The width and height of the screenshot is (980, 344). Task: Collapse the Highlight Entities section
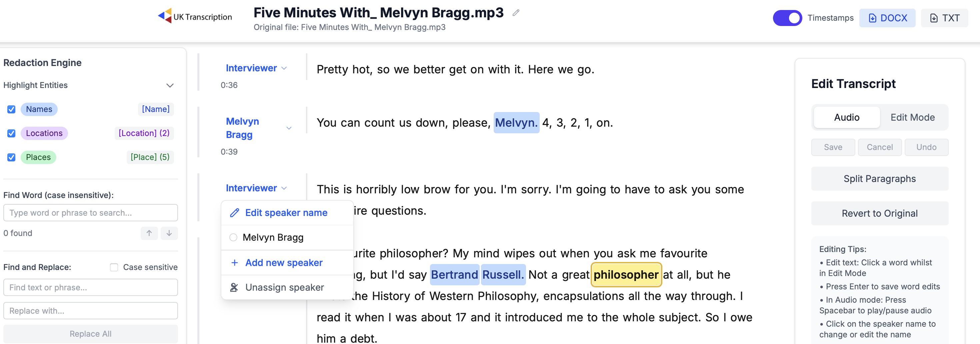(x=170, y=85)
